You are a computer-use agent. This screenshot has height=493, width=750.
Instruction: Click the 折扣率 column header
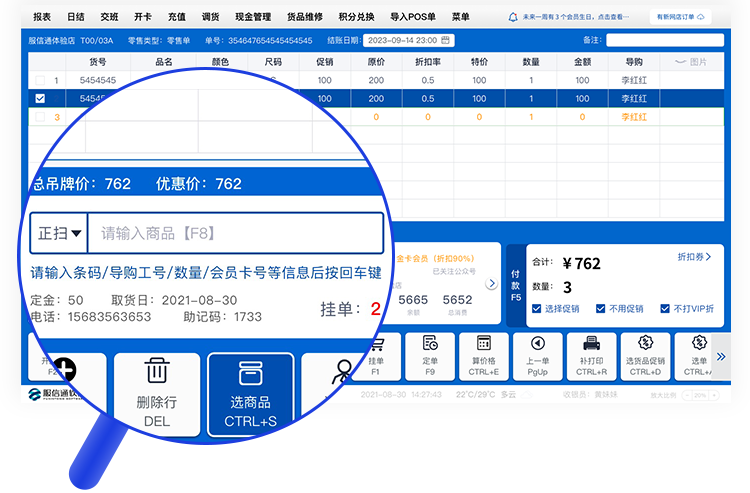click(428, 62)
